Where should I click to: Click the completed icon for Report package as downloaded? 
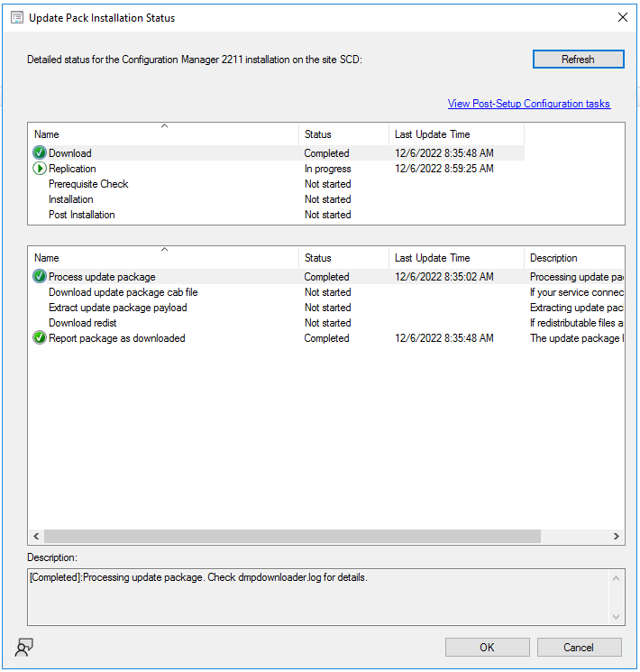click(x=40, y=338)
